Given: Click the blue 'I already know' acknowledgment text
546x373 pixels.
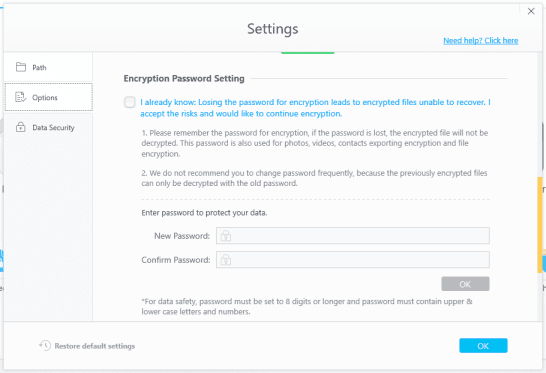Looking at the screenshot, I should coord(315,108).
